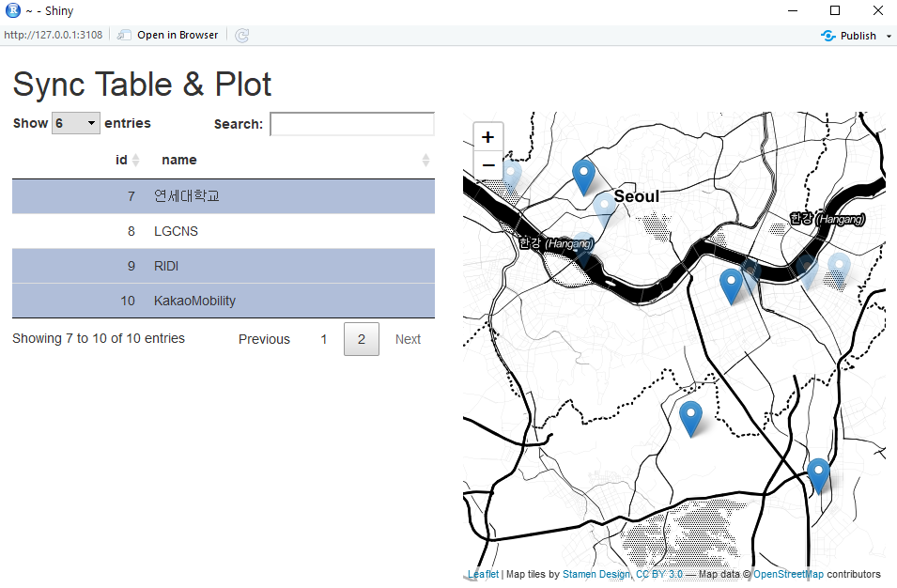Select the RIDI row

(224, 266)
